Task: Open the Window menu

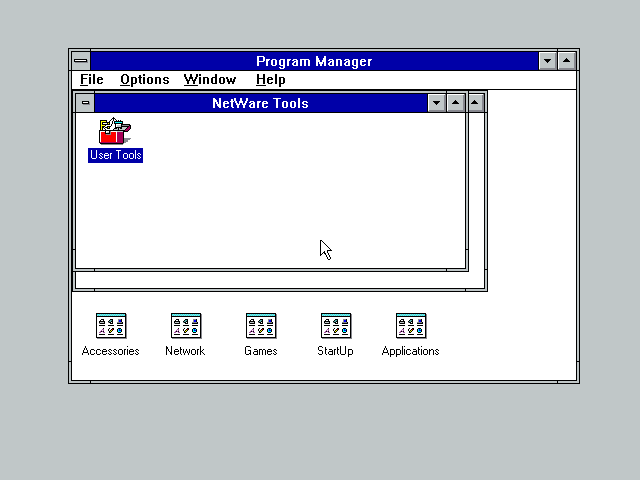Action: pyautogui.click(x=210, y=80)
